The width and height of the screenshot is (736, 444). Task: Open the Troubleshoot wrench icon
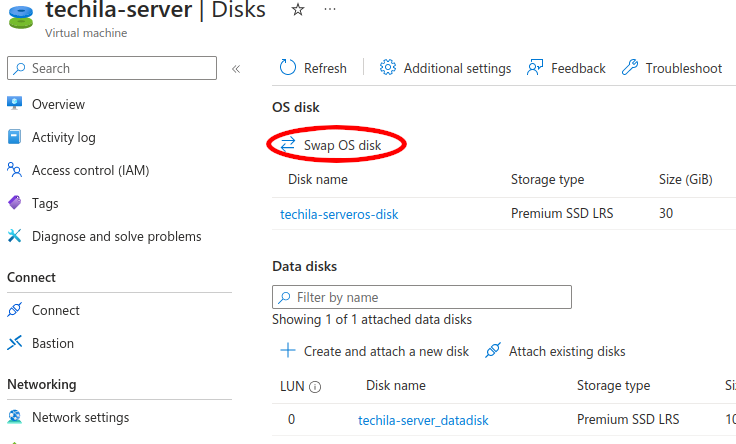pyautogui.click(x=630, y=68)
